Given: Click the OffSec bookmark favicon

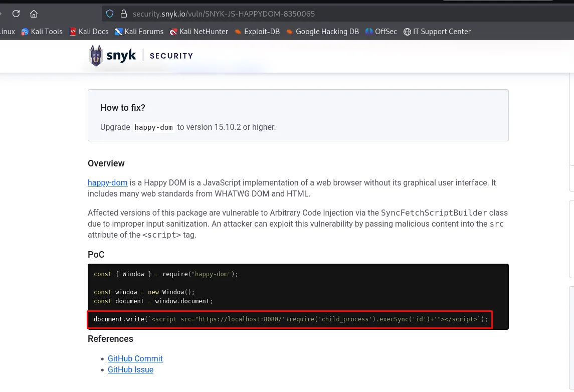Looking at the screenshot, I should click(368, 32).
